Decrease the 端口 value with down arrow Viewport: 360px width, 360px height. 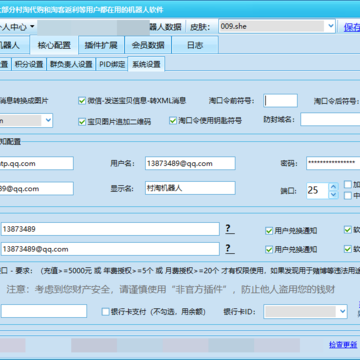(x=333, y=195)
